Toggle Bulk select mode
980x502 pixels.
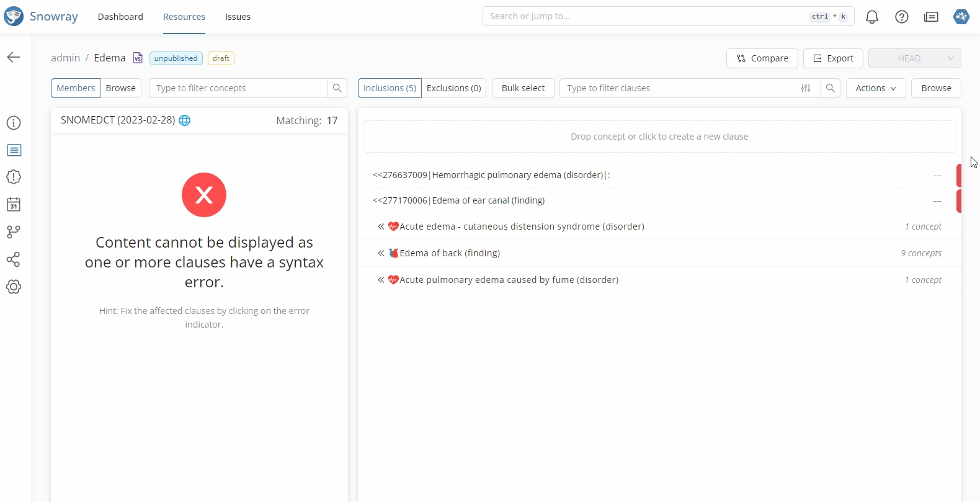(x=523, y=88)
